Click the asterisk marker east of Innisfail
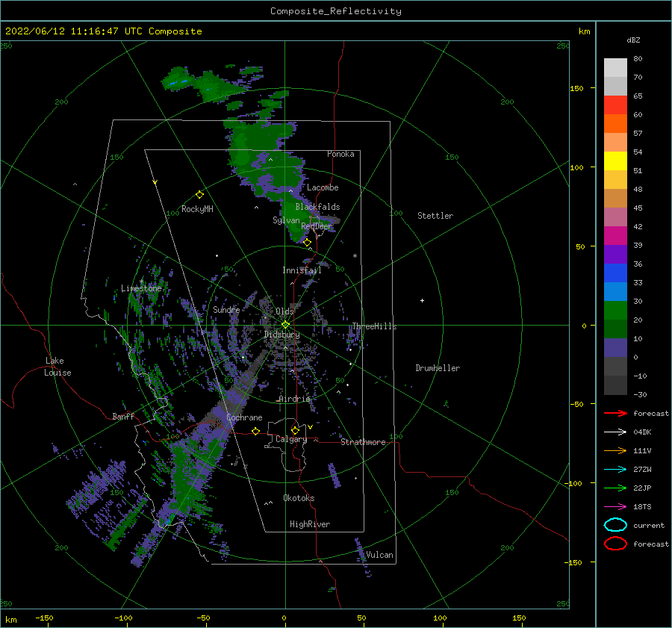672x628 pixels. pos(355,256)
